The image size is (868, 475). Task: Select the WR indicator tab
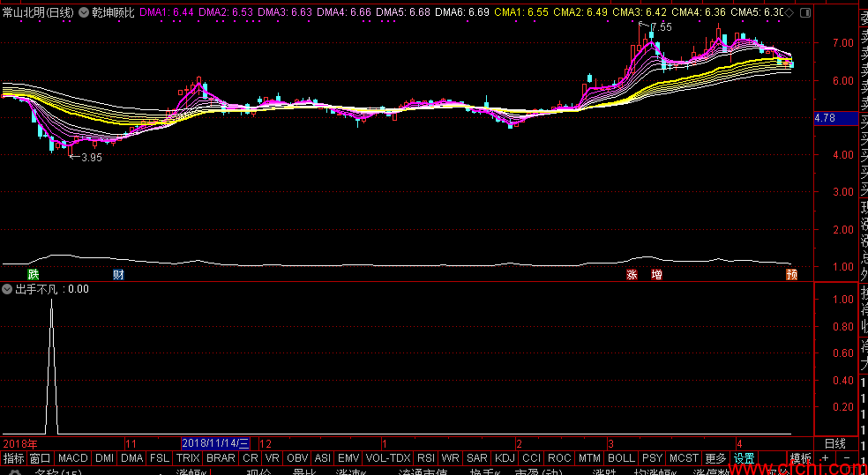(451, 458)
